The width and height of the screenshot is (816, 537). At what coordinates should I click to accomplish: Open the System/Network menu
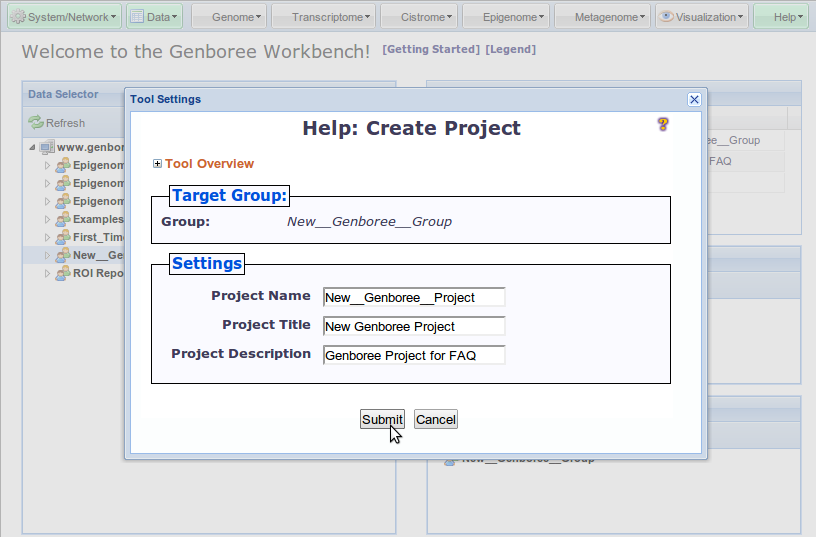pos(64,17)
